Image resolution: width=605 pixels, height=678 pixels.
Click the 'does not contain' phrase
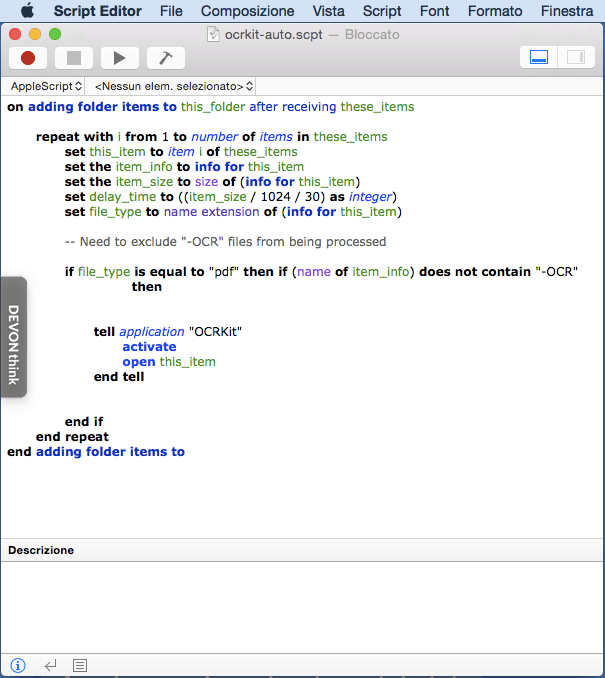coord(475,272)
